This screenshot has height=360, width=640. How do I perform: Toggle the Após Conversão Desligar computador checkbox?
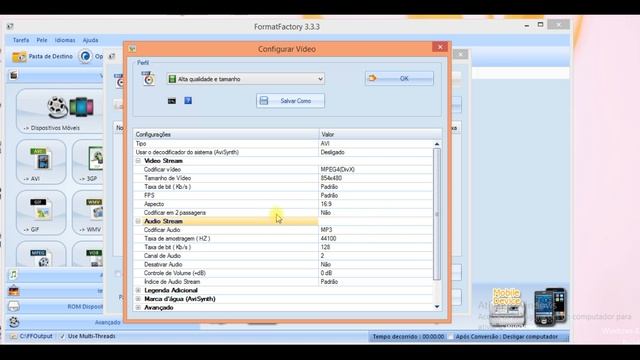click(451, 337)
